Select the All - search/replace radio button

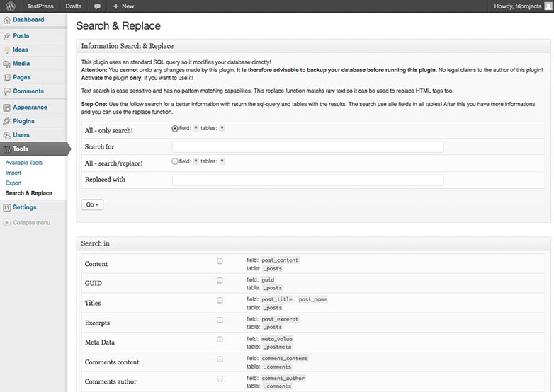click(x=174, y=161)
